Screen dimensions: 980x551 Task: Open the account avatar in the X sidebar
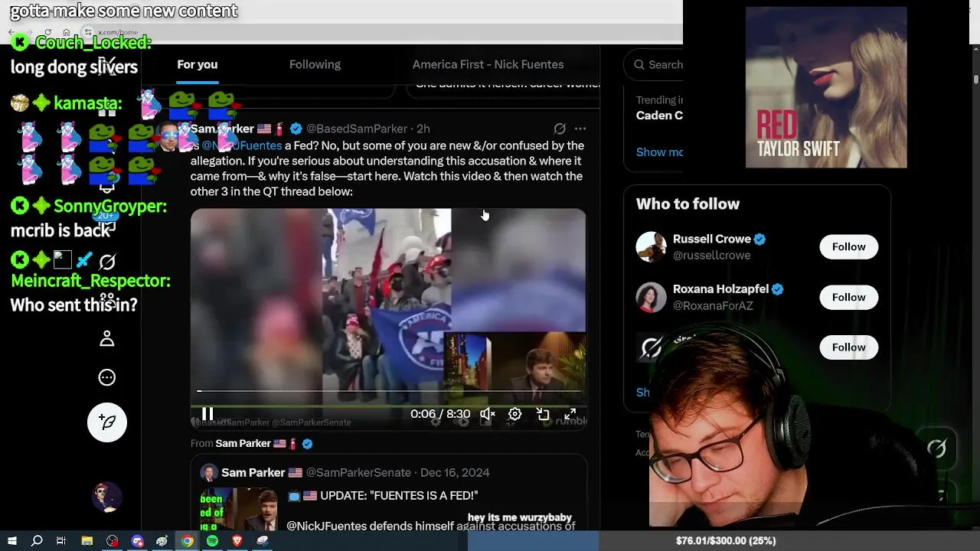(x=107, y=497)
